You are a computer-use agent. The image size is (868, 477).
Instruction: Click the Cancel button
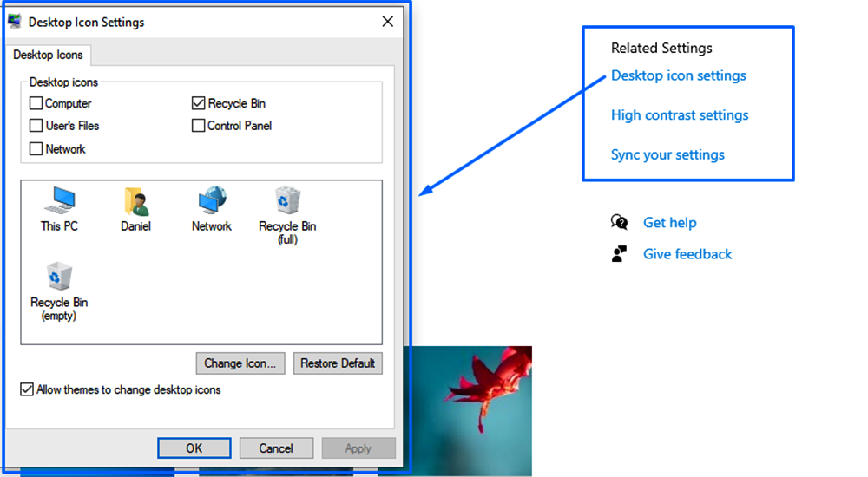click(x=276, y=448)
